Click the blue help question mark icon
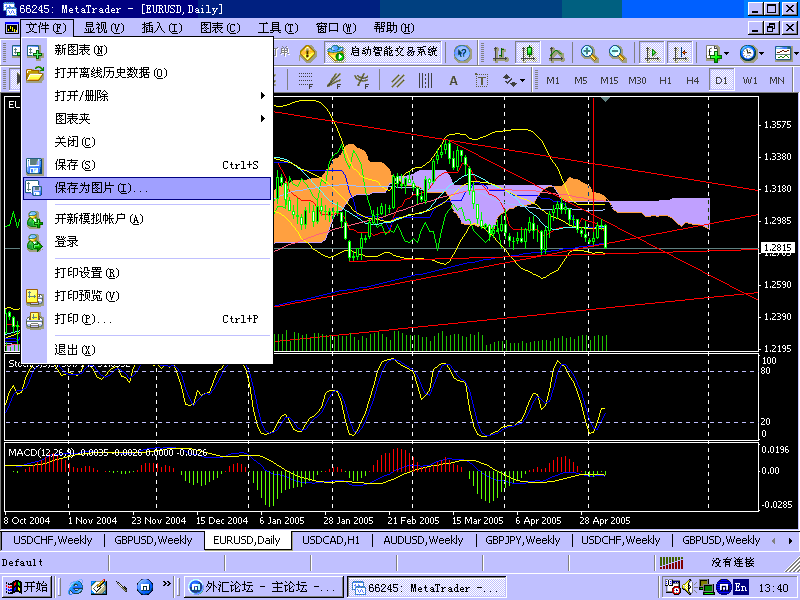The image size is (800, 600). [x=463, y=53]
